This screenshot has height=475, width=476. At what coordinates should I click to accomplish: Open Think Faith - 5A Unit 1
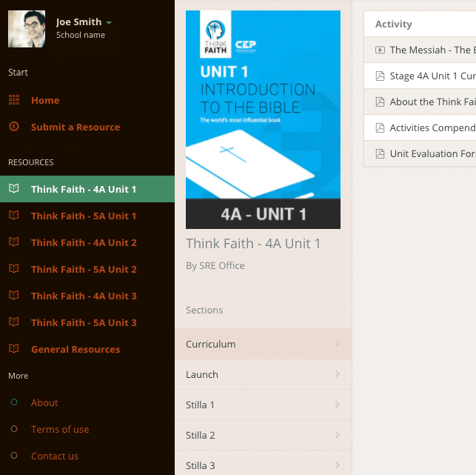[84, 216]
